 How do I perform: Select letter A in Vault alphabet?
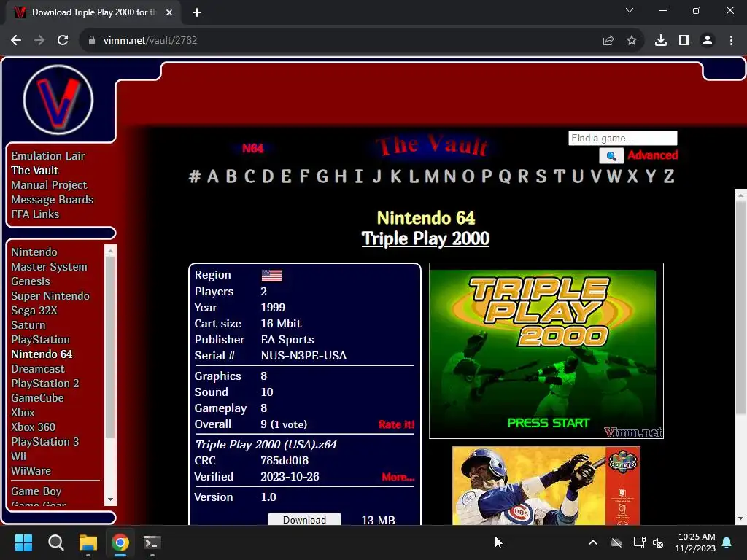click(x=213, y=176)
